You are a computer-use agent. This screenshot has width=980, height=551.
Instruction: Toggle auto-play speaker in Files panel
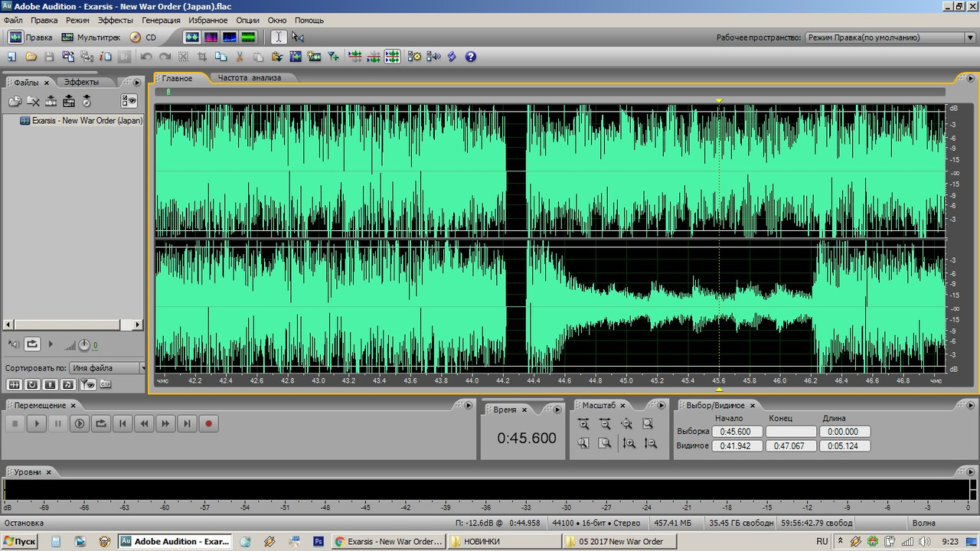pos(13,344)
